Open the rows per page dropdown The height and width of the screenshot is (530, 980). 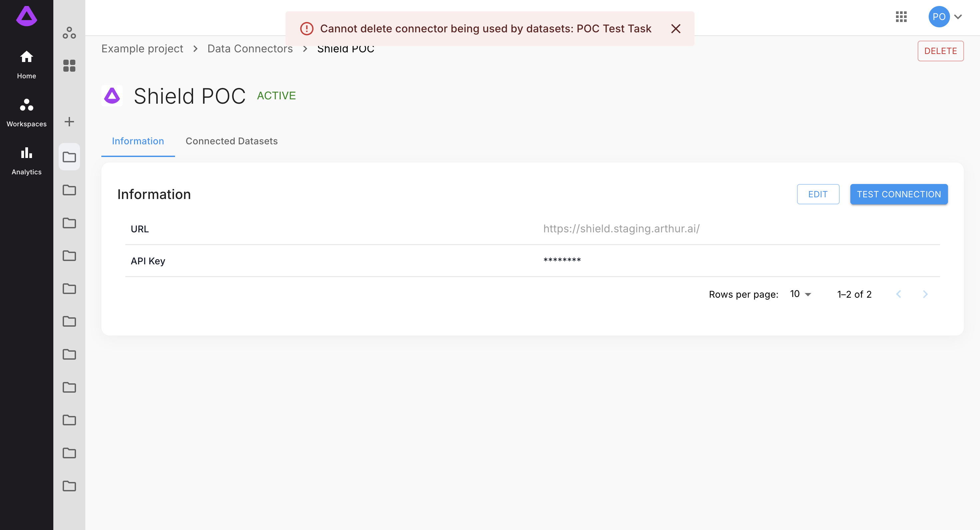tap(800, 294)
